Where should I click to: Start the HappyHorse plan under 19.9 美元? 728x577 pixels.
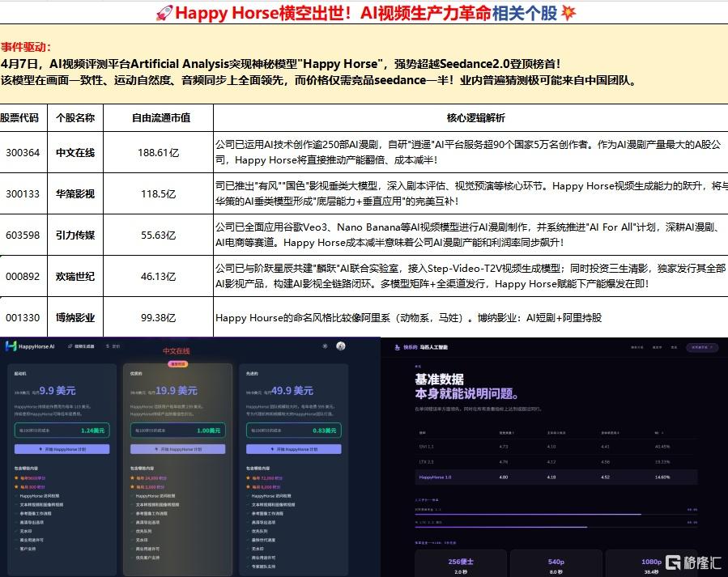point(178,449)
